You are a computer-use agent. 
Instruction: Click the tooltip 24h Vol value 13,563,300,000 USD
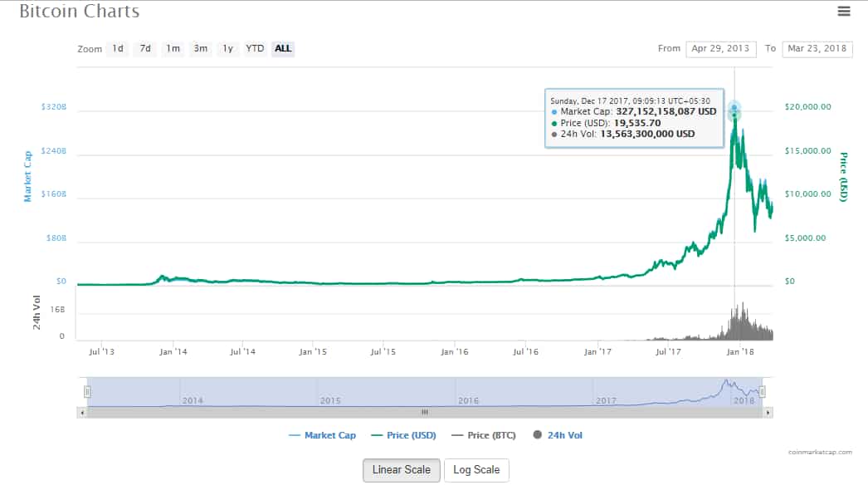pos(647,135)
